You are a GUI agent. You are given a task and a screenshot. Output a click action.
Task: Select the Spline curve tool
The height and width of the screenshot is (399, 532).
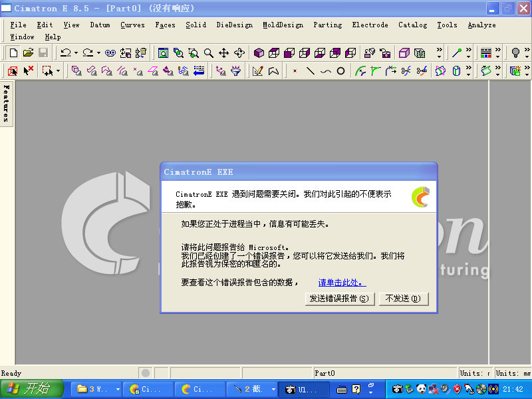tap(326, 71)
